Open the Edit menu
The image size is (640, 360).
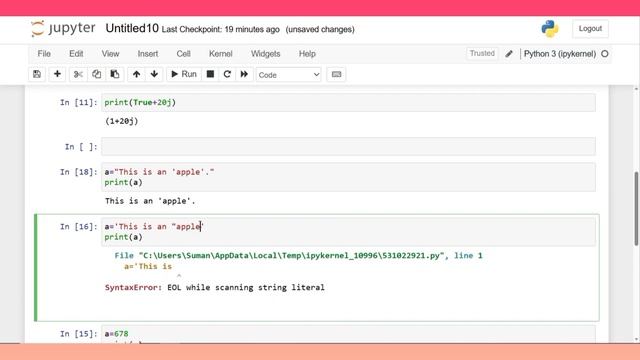click(x=76, y=54)
